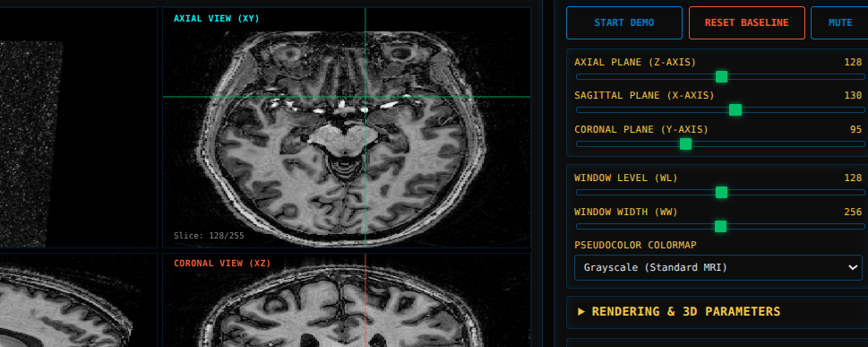Click the sagittal plane value 130
The height and width of the screenshot is (347, 868).
[x=853, y=95]
